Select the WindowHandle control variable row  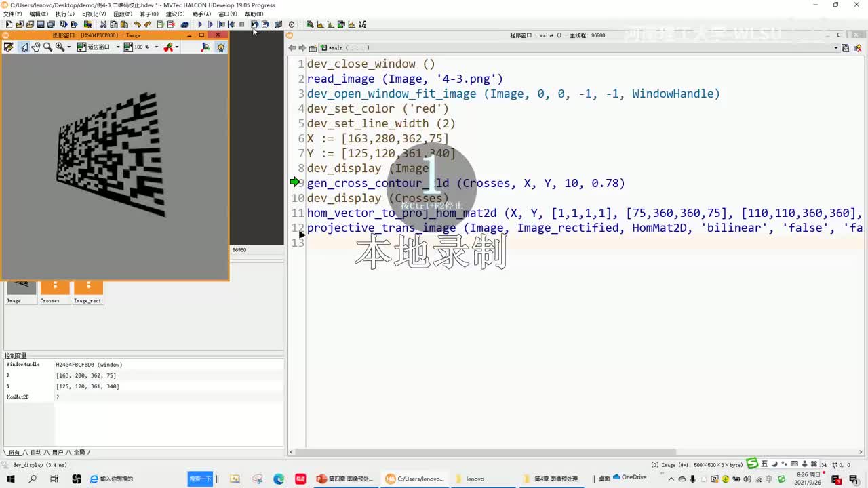144,365
